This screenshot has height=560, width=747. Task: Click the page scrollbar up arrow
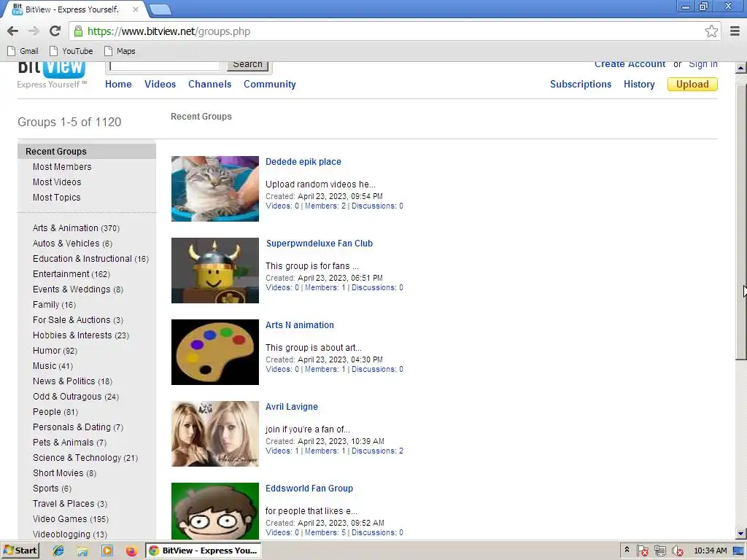[x=740, y=68]
